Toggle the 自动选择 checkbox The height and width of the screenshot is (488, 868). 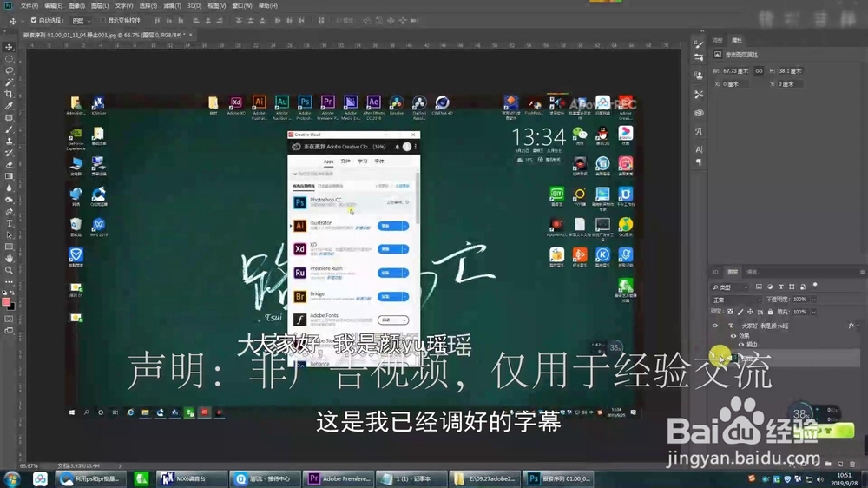[x=34, y=21]
